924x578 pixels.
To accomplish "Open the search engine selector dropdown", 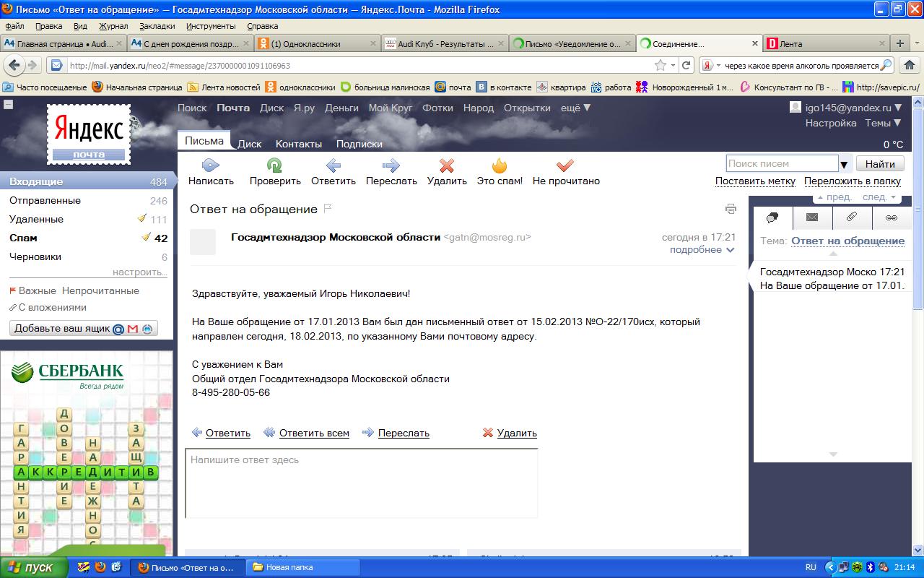I will pyautogui.click(x=712, y=65).
